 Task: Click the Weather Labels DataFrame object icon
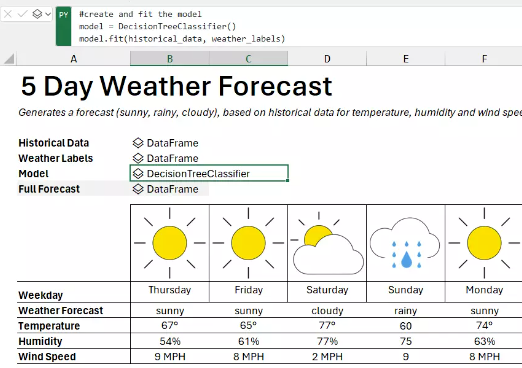click(138, 158)
